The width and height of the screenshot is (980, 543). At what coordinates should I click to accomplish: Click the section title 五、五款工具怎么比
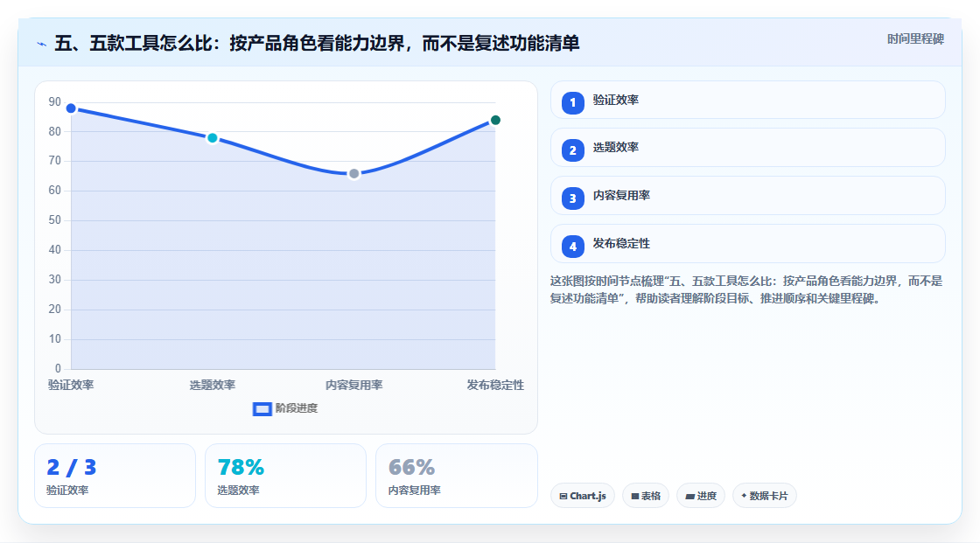tap(317, 43)
